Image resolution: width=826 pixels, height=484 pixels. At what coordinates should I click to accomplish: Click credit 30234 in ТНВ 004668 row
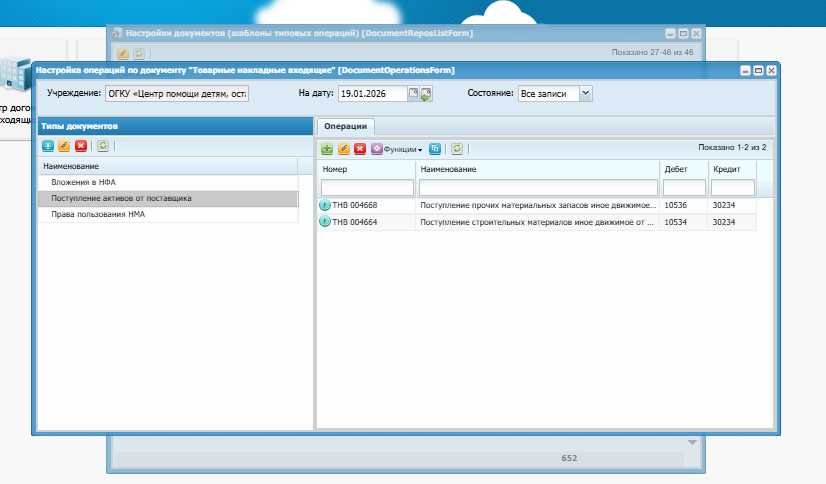pyautogui.click(x=724, y=205)
